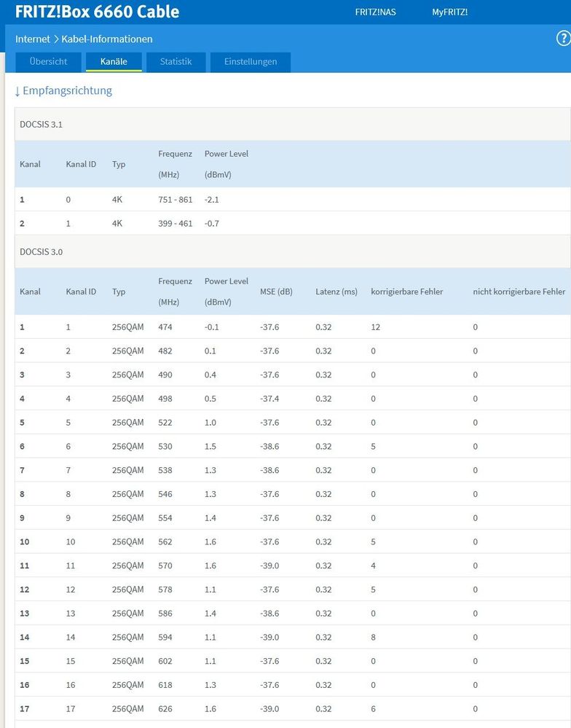Screen dimensions: 571x728
Task: Click the 474 MHz frequency cell
Action: (x=165, y=327)
